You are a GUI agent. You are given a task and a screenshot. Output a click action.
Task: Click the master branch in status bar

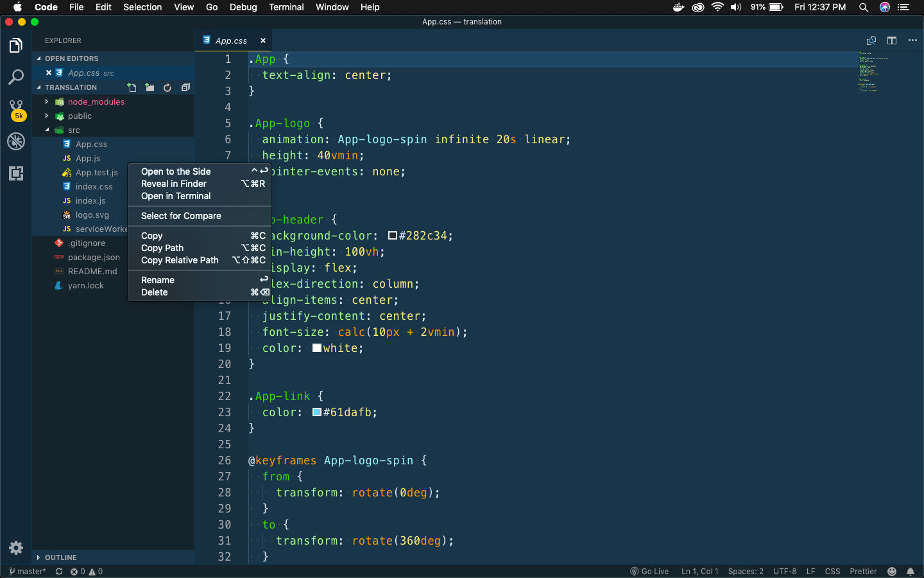click(28, 572)
